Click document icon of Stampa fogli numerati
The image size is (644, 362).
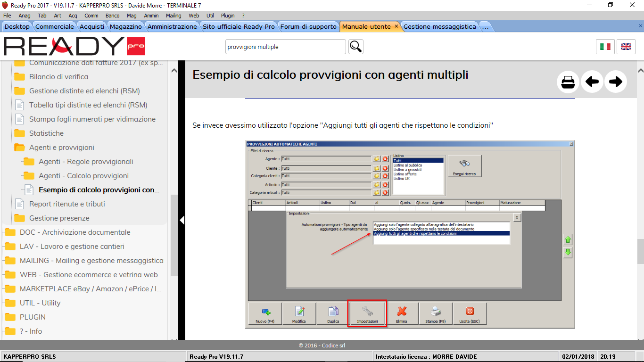pos(19,119)
